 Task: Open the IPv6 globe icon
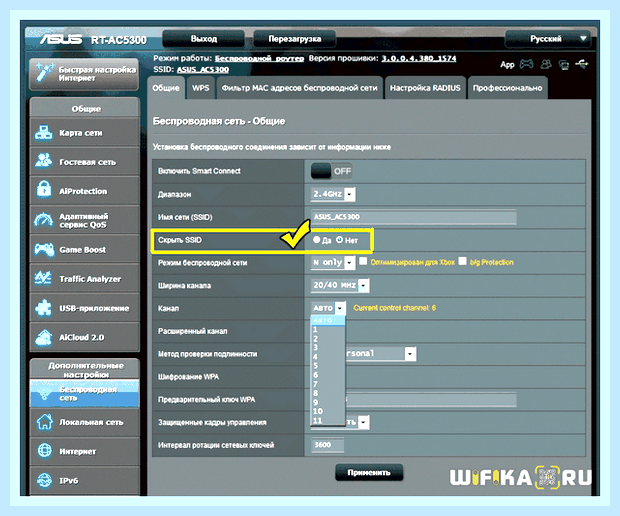click(x=44, y=480)
